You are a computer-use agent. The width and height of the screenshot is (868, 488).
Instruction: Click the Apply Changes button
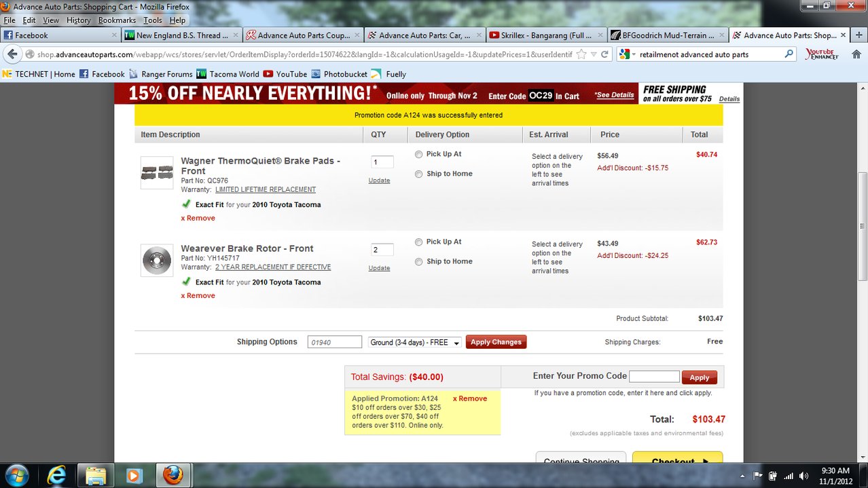pos(496,342)
